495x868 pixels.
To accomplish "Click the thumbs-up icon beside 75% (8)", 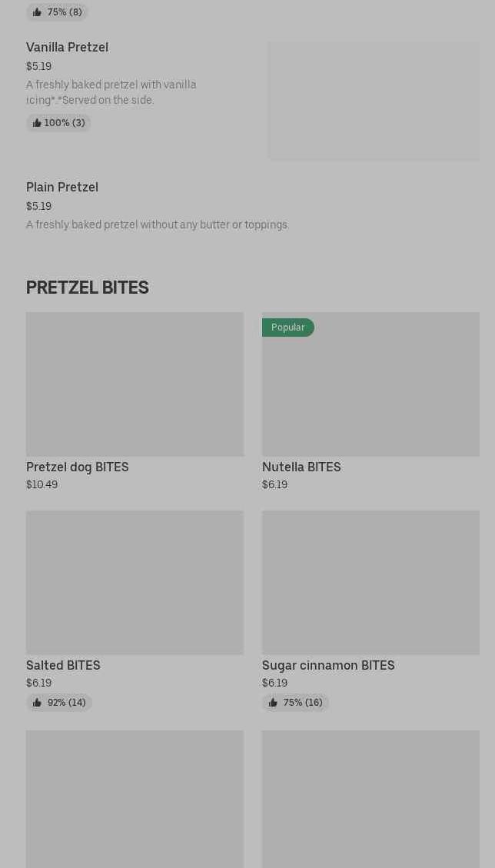I will [37, 12].
